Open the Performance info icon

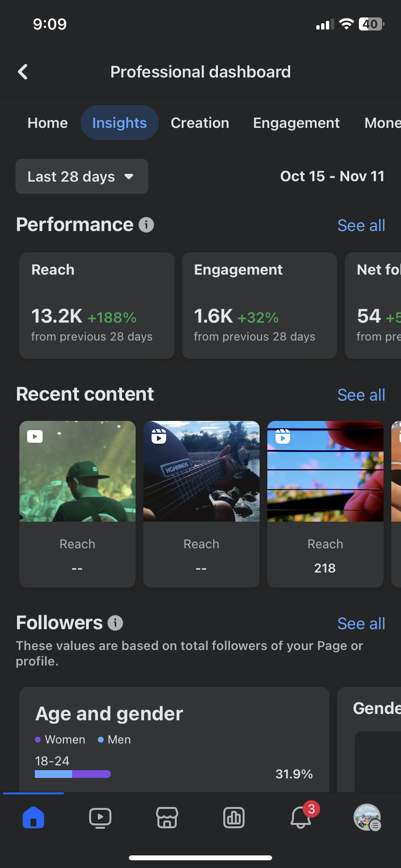click(146, 225)
